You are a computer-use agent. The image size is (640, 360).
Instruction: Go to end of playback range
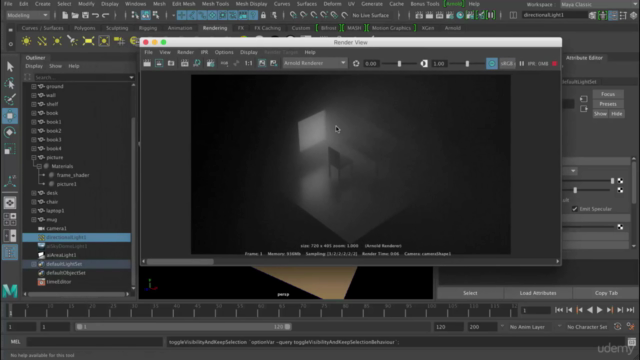pyautogui.click(x=631, y=310)
